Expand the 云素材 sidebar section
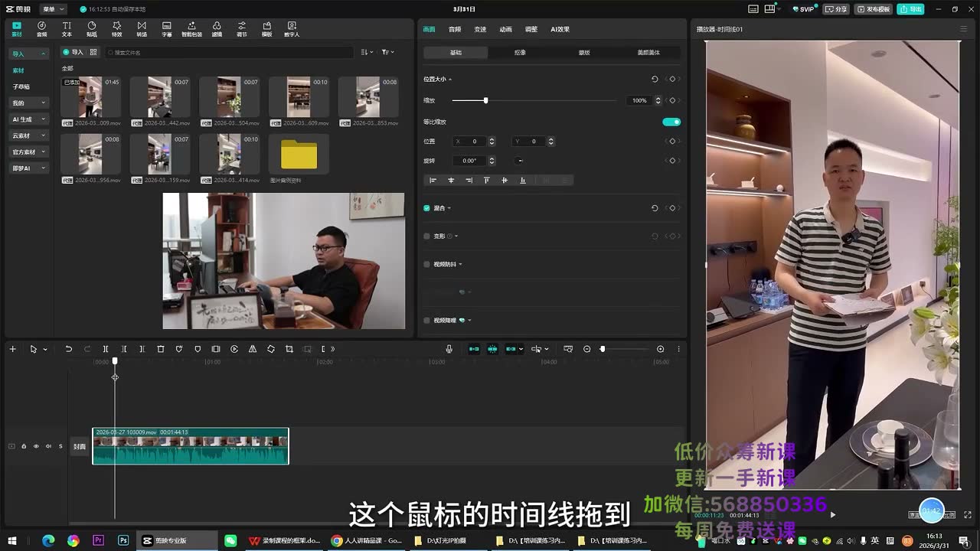Viewport: 980px width, 551px height. pos(29,135)
